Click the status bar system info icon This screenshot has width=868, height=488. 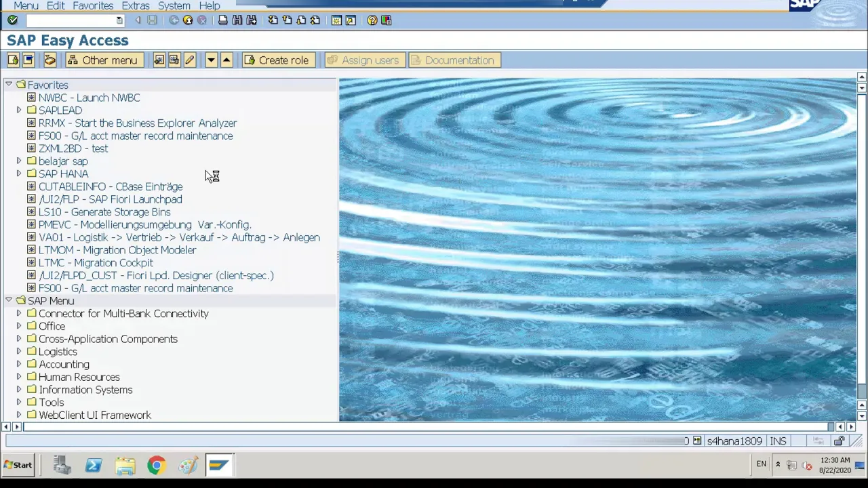tap(696, 441)
